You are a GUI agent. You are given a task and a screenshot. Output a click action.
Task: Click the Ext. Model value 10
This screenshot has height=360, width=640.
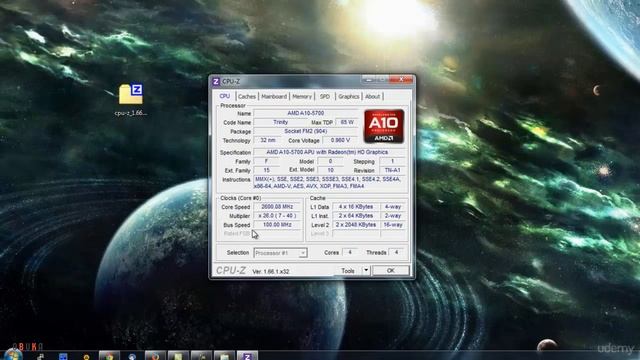coord(330,170)
